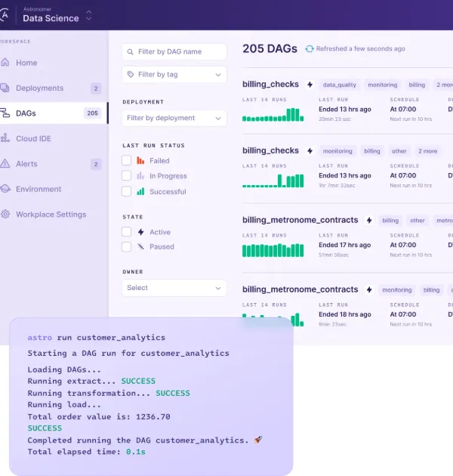Focus the Filter by DAG name field
This screenshot has width=453, height=476.
click(174, 51)
